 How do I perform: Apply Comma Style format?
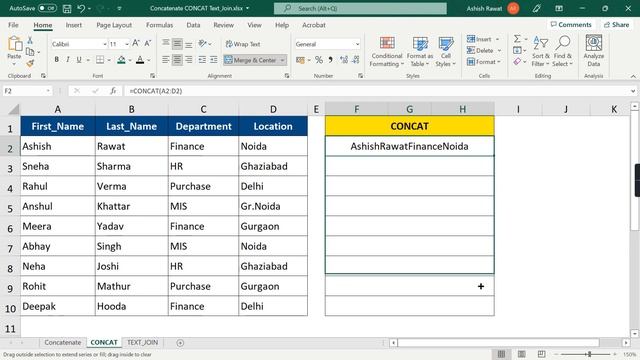click(330, 60)
